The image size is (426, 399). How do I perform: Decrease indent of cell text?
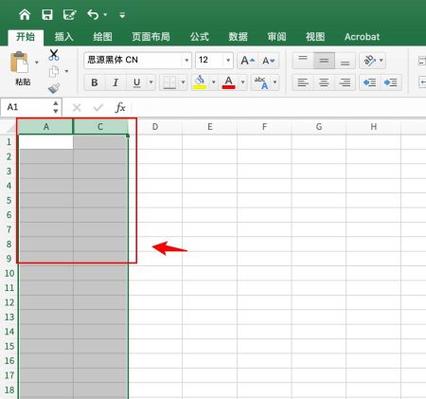coord(370,82)
